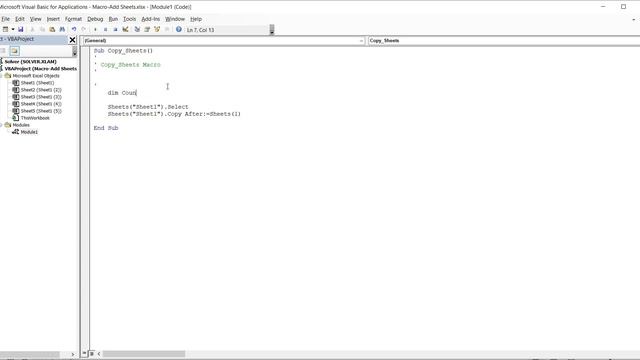This screenshot has width=640, height=360.
Task: Select Sheet4 (Sheet1 (4)) in project tree
Action: coord(41,104)
